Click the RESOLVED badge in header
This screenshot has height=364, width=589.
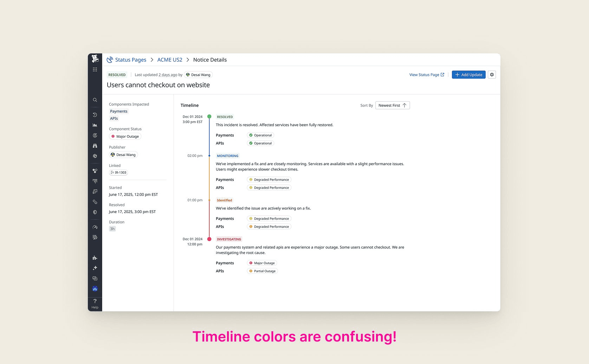coord(117,75)
